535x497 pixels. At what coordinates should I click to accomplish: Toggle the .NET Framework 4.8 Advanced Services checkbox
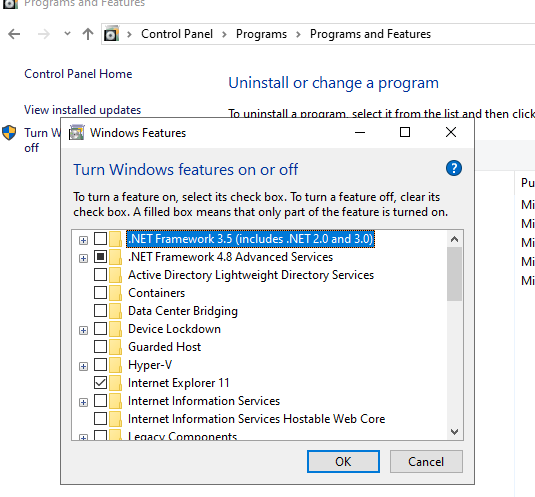(x=100, y=257)
